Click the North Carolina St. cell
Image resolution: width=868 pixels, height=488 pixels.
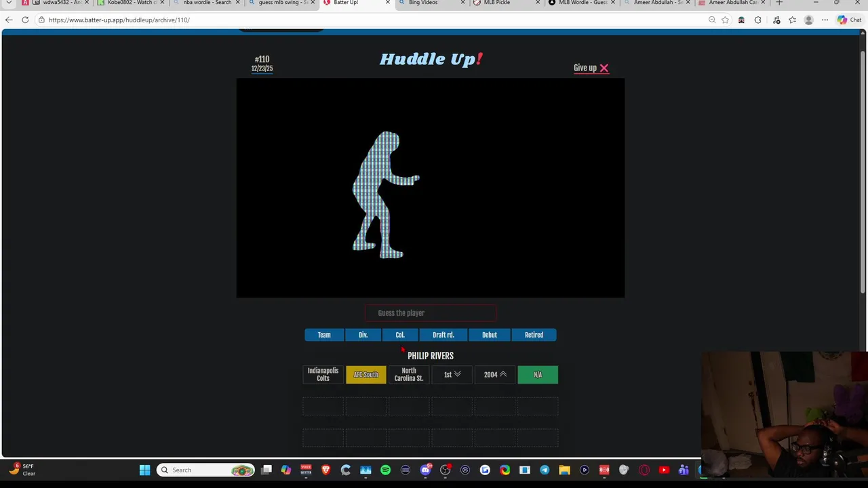point(409,375)
